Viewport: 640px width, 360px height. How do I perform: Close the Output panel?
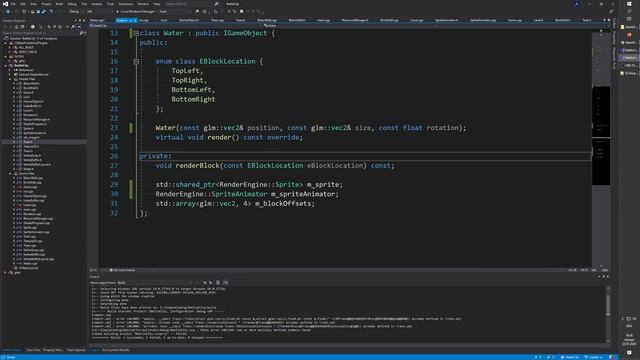click(608, 276)
